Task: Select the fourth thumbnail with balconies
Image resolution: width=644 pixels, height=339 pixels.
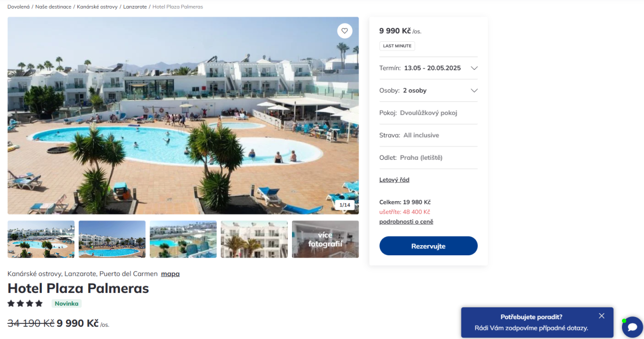Action: click(x=254, y=239)
